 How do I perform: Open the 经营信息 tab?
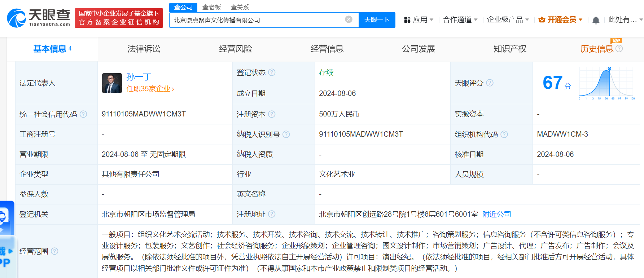tap(327, 49)
